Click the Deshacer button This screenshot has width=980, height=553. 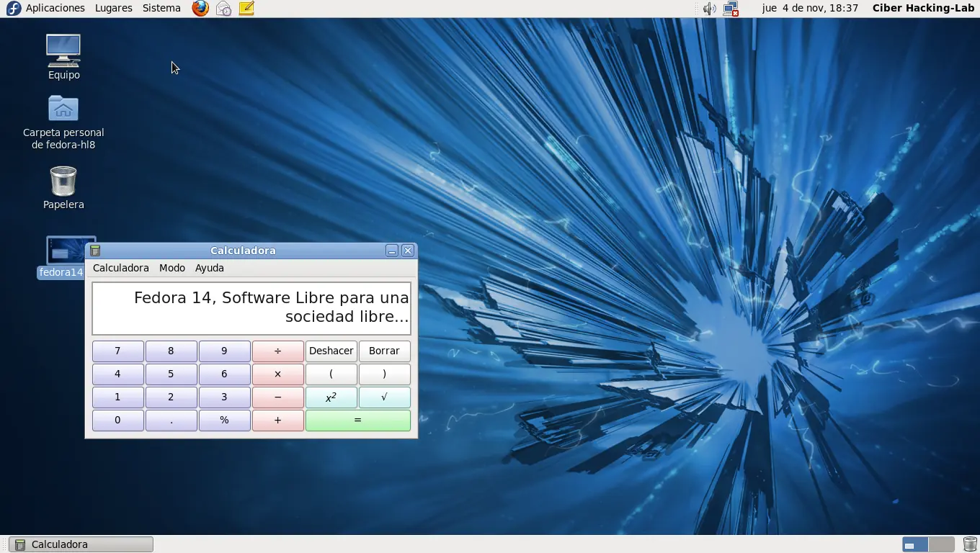331,351
